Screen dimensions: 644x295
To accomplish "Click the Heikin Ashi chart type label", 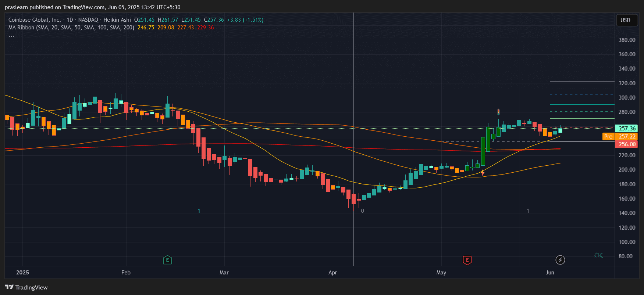I will pyautogui.click(x=117, y=20).
